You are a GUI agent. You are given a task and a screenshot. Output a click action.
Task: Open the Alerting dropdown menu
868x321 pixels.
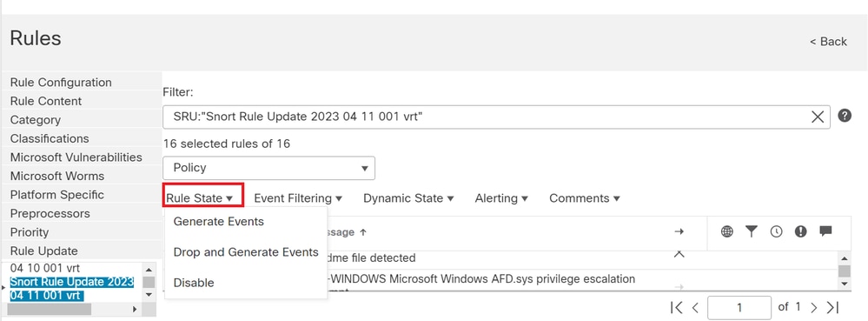coord(501,198)
